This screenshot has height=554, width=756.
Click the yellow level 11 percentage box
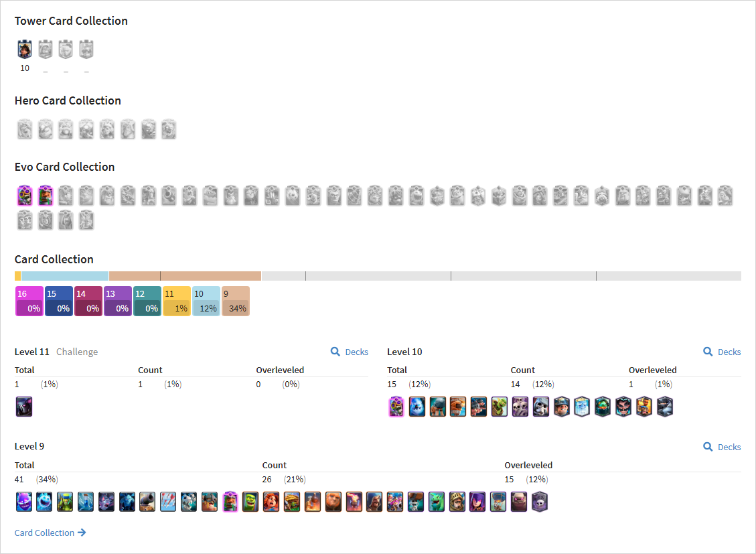click(177, 301)
